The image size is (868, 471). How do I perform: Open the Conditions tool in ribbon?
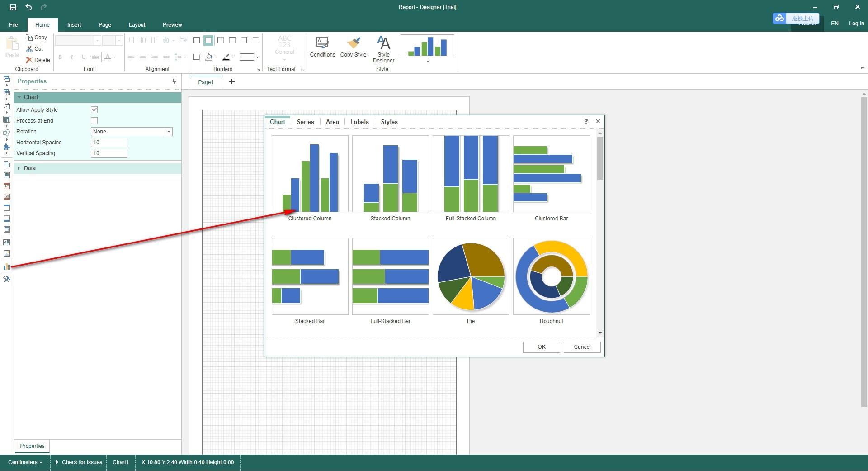point(322,47)
